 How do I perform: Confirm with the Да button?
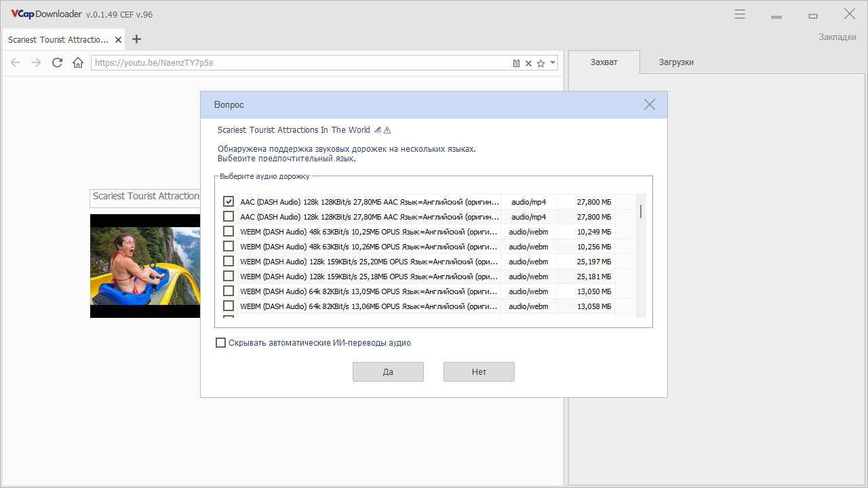tap(388, 371)
